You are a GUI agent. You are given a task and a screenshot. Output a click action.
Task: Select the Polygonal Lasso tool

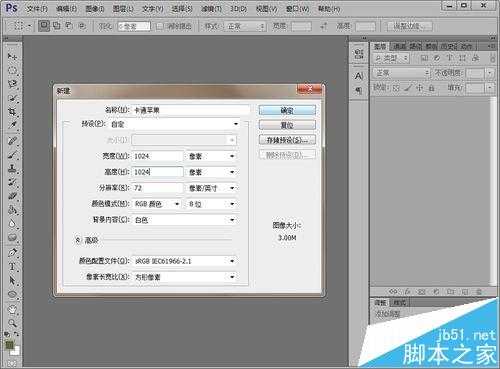click(x=12, y=84)
